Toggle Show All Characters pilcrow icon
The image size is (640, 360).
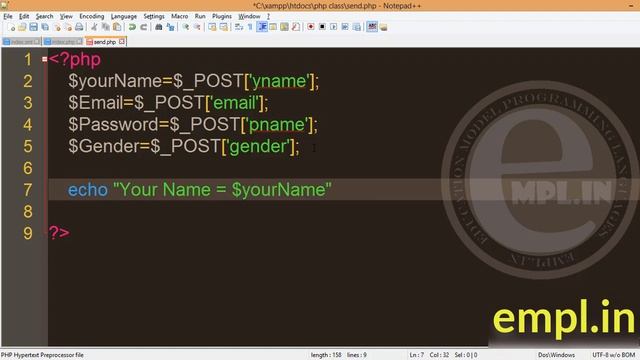pos(250,27)
